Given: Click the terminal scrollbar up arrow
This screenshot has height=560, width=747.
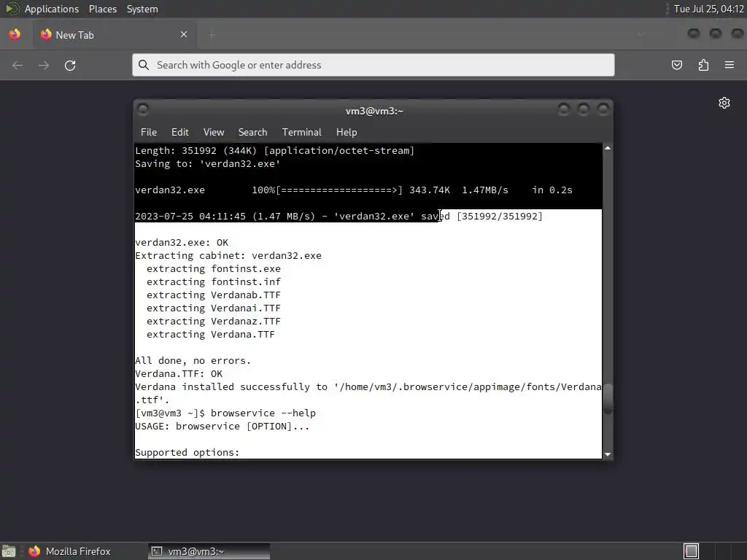Looking at the screenshot, I should point(608,148).
